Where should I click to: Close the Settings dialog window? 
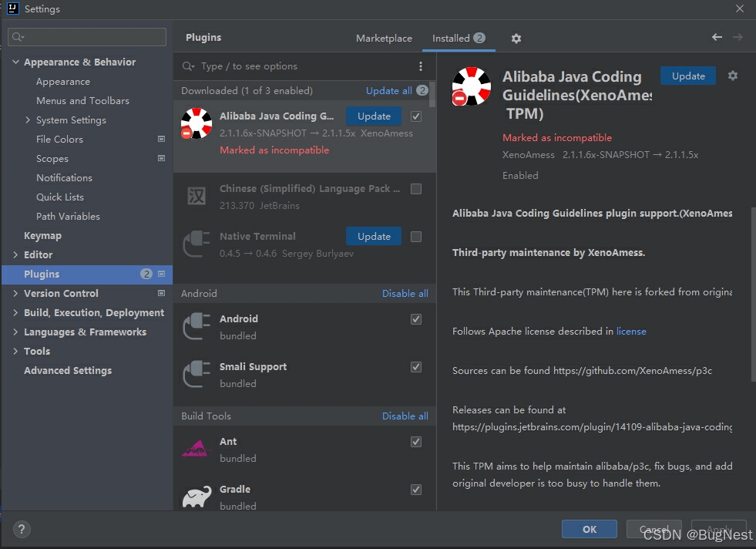click(x=740, y=8)
